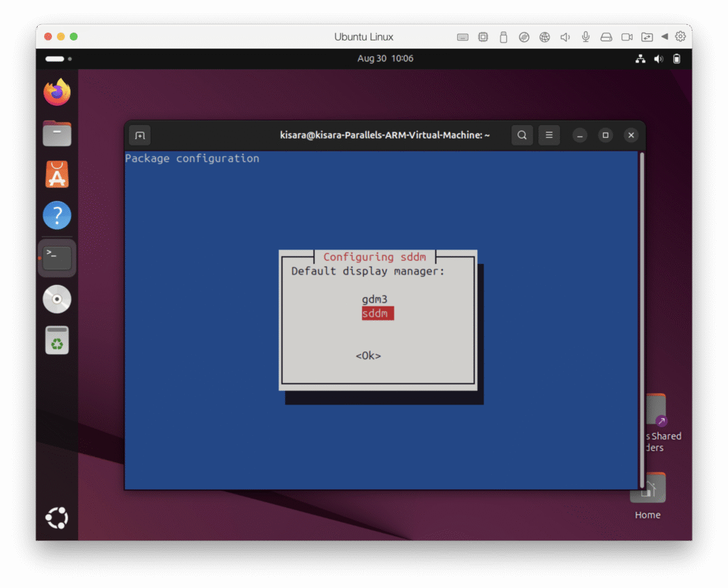Click the "Default display manager:" label
The image size is (728, 588).
click(x=368, y=271)
